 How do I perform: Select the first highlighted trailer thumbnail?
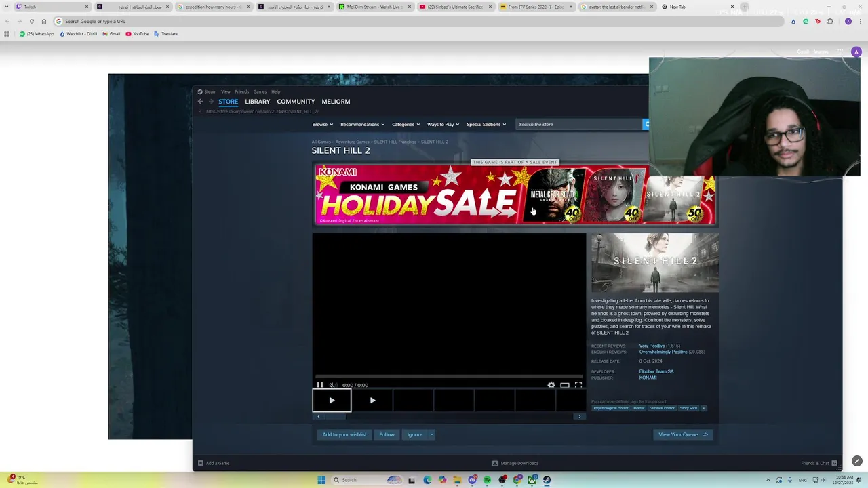[x=332, y=401]
